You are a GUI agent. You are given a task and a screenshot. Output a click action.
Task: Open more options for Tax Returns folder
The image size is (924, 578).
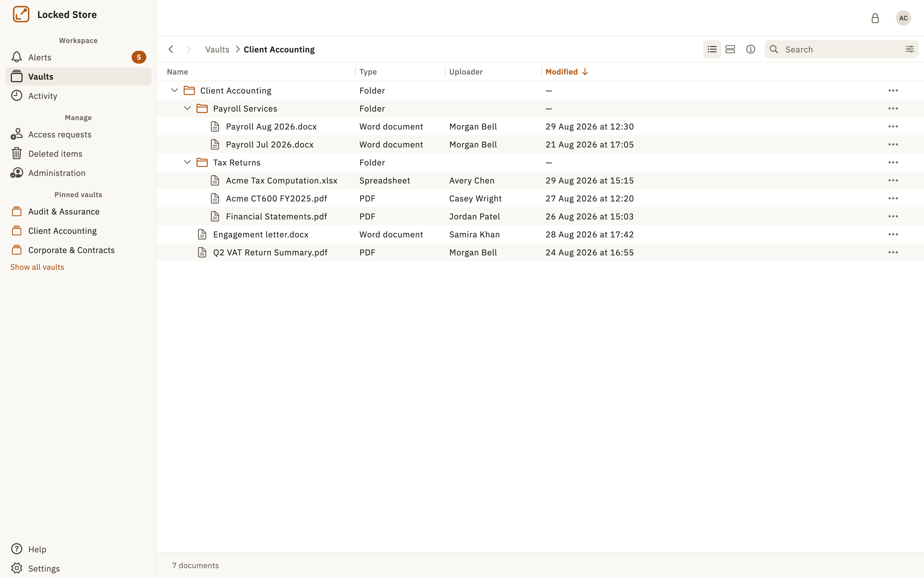click(893, 162)
